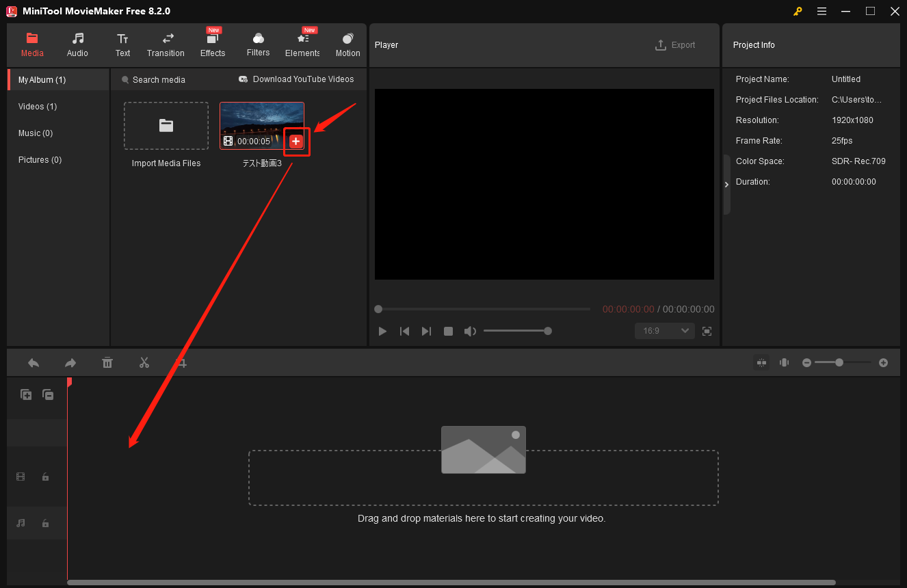Click the timeline horizontal scrollbar
The height and width of the screenshot is (588, 907).
451,583
